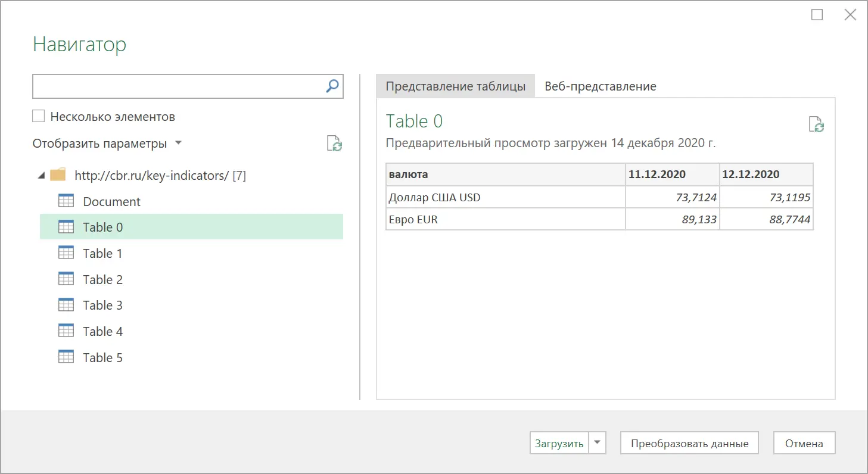The image size is (868, 474).
Task: Open the Загрузить dropdown arrow
Action: click(598, 443)
